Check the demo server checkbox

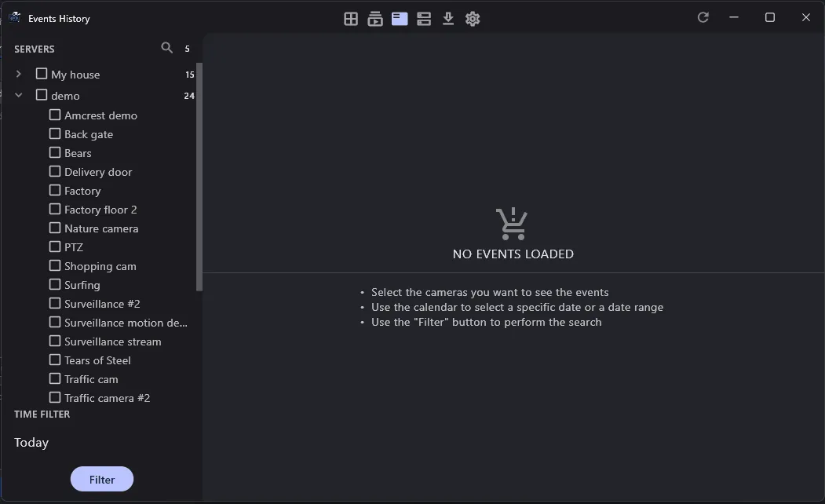click(x=42, y=95)
